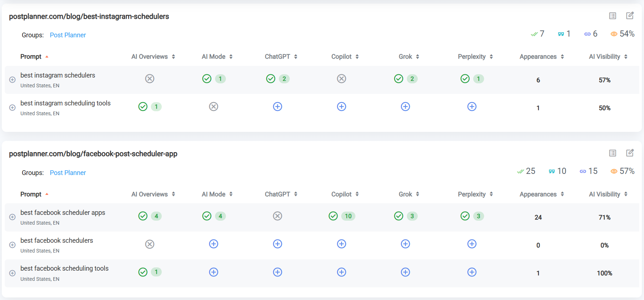Expand the "best facebook scheduling tools" prompt row

click(12, 273)
